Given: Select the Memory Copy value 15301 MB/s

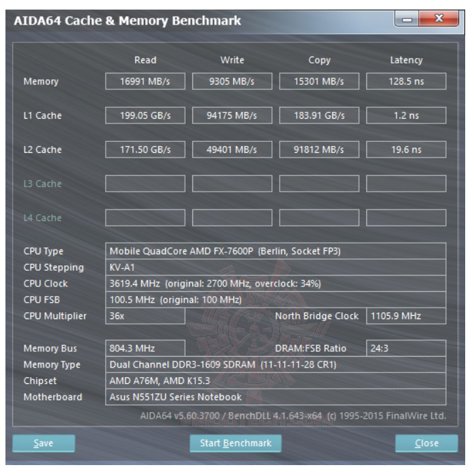Looking at the screenshot, I should pyautogui.click(x=319, y=81).
